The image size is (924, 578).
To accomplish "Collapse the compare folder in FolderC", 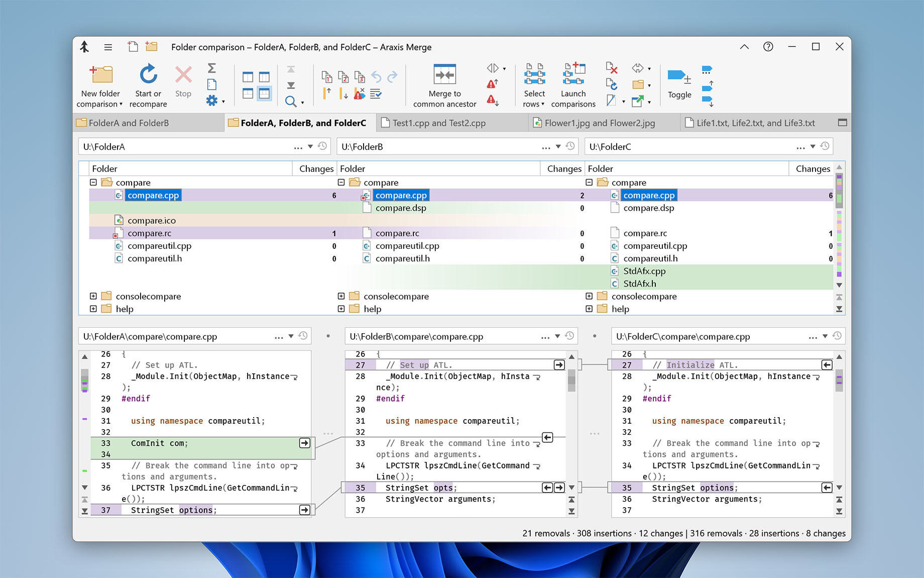I will (589, 182).
